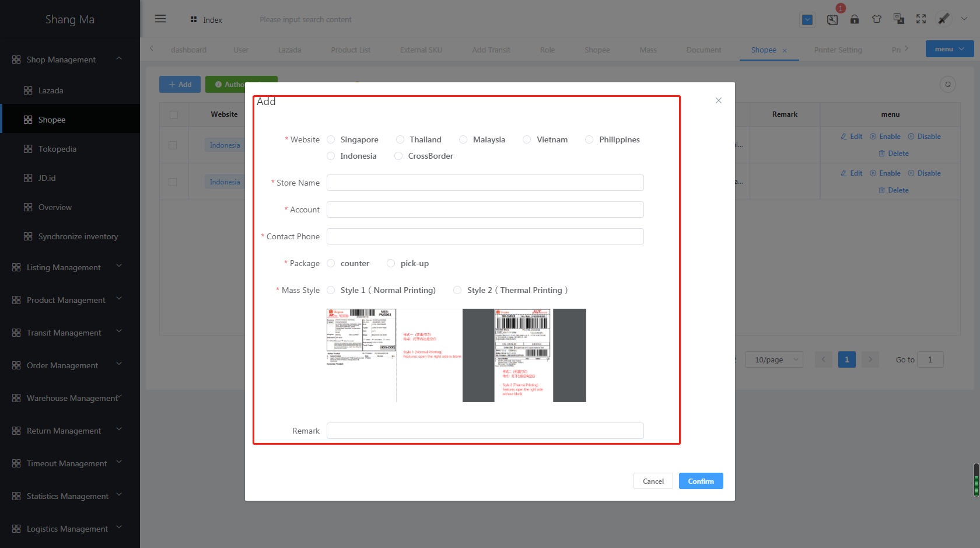The image size is (980, 548).
Task: Click the Remark input field
Action: [x=485, y=431]
